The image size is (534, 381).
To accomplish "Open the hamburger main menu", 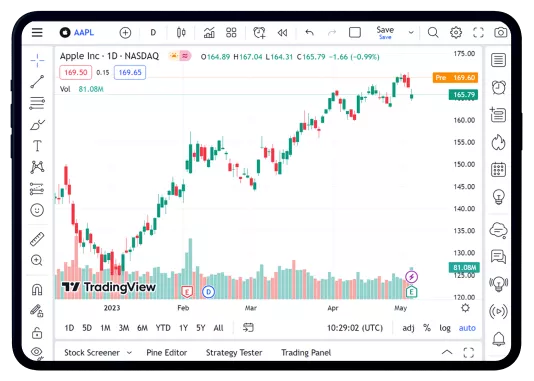I will [37, 33].
